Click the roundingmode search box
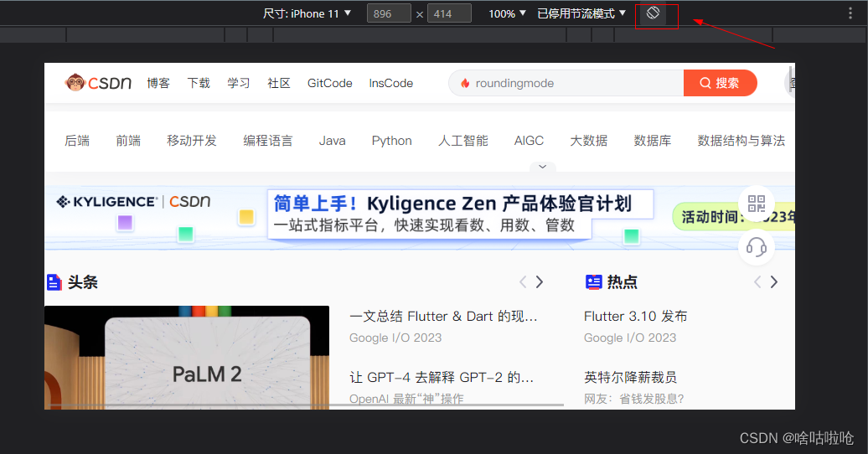Image resolution: width=868 pixels, height=454 pixels. tap(566, 83)
